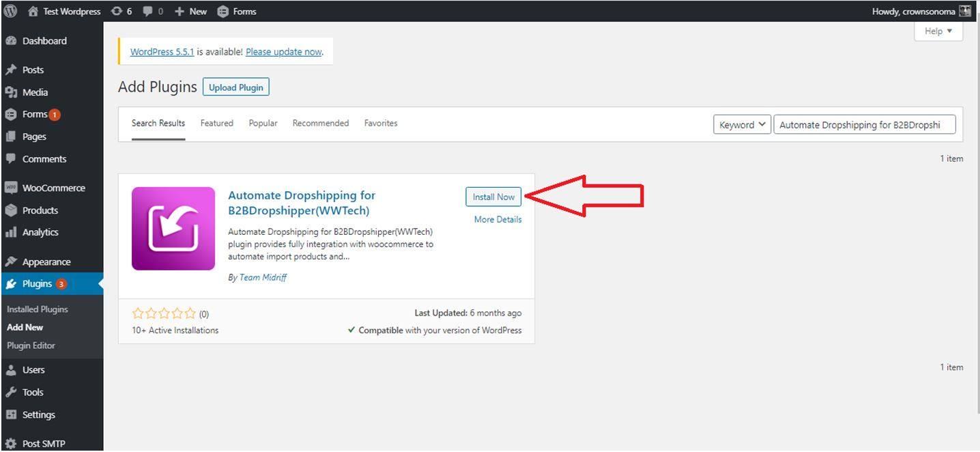Image resolution: width=980 pixels, height=452 pixels.
Task: Switch to the Popular tab
Action: pyautogui.click(x=263, y=124)
